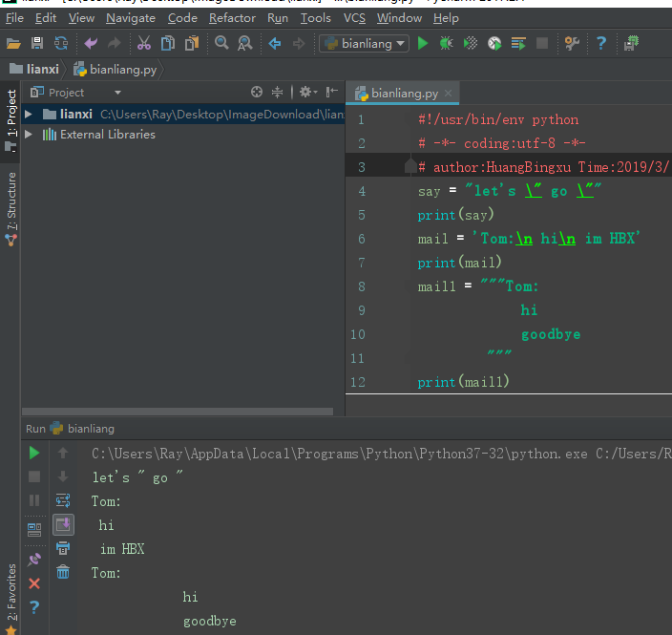This screenshot has height=635, width=672.
Task: Click the up arrow in Run panel
Action: click(x=63, y=453)
